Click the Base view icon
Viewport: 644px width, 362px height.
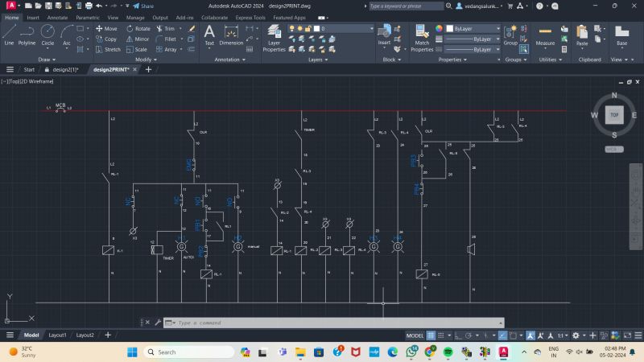pos(621,35)
